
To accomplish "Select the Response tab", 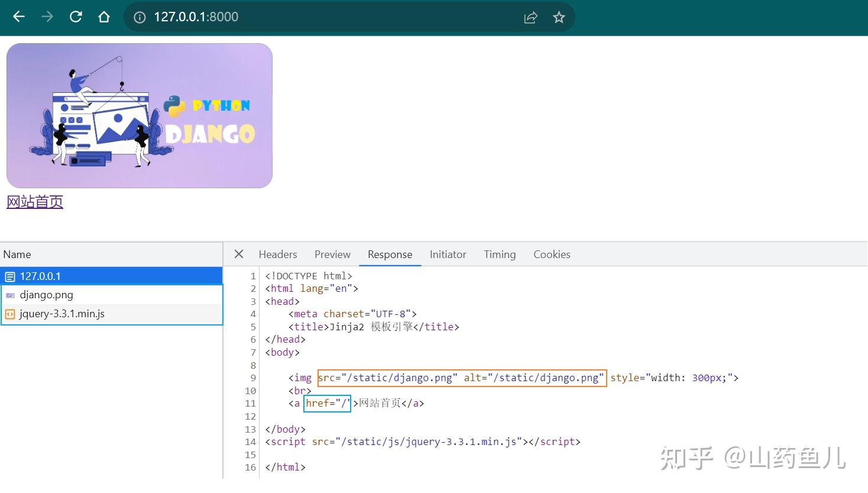I will pyautogui.click(x=390, y=254).
